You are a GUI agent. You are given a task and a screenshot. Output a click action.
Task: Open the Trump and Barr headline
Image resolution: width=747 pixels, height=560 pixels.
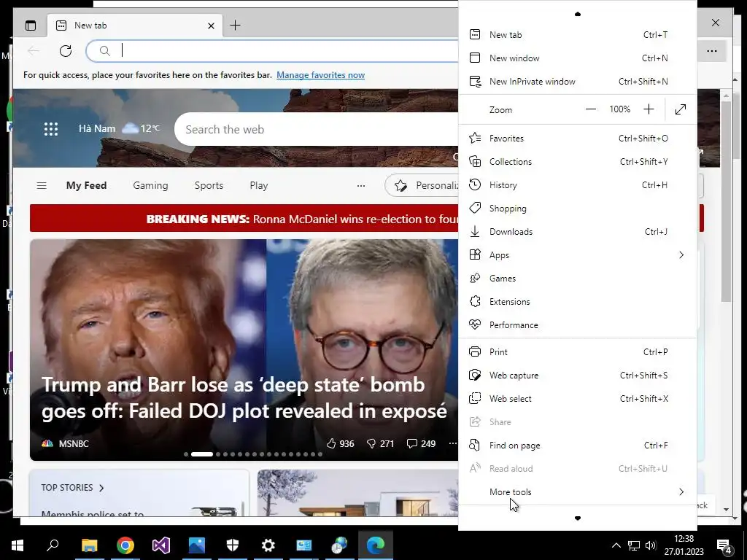point(244,397)
